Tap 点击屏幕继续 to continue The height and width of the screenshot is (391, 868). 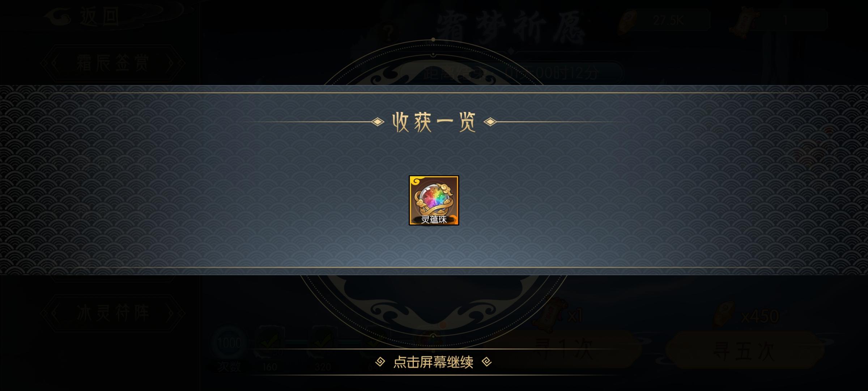pyautogui.click(x=433, y=362)
